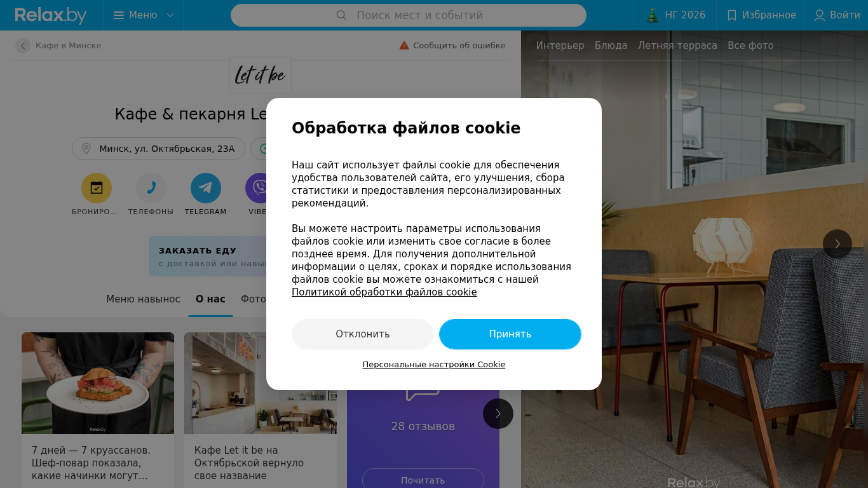Select the Интерьер photo category tab
Image resolution: width=868 pixels, height=488 pixels.
(x=560, y=46)
